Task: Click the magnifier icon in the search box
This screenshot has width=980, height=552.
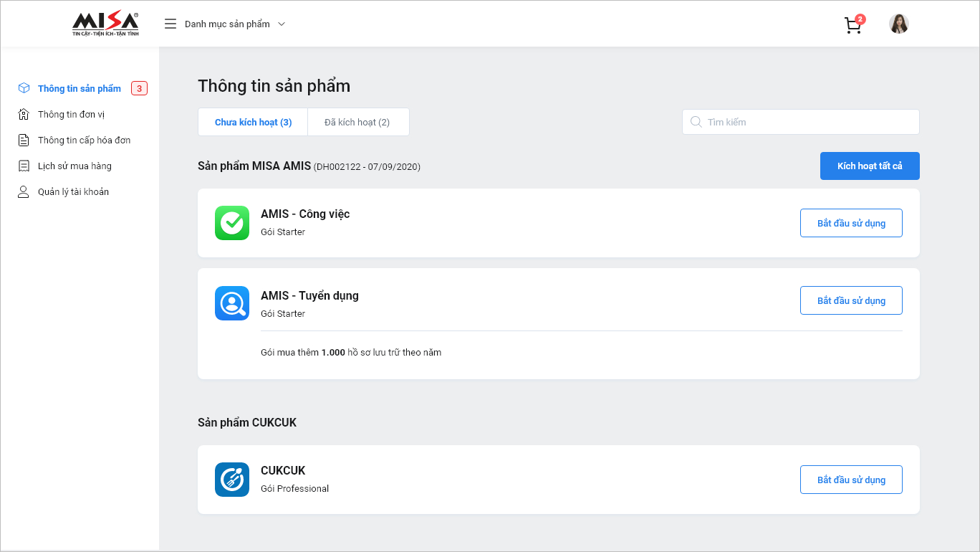Action: tap(696, 122)
